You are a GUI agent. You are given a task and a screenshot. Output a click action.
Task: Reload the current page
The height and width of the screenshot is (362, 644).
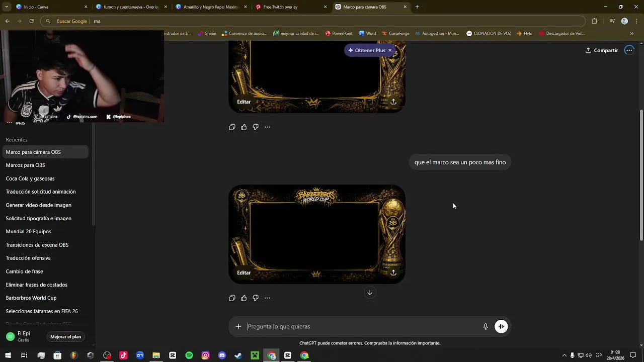(31, 21)
